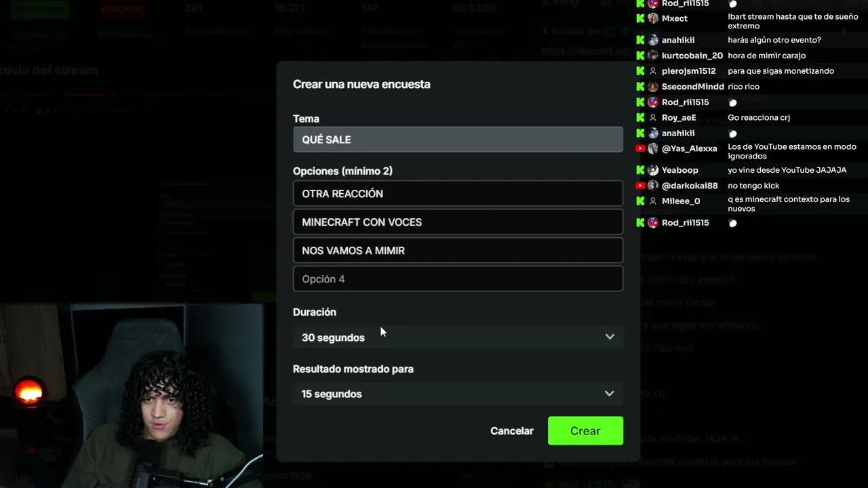Click the message "Go reacciona crj"
868x488 pixels.
(x=759, y=118)
